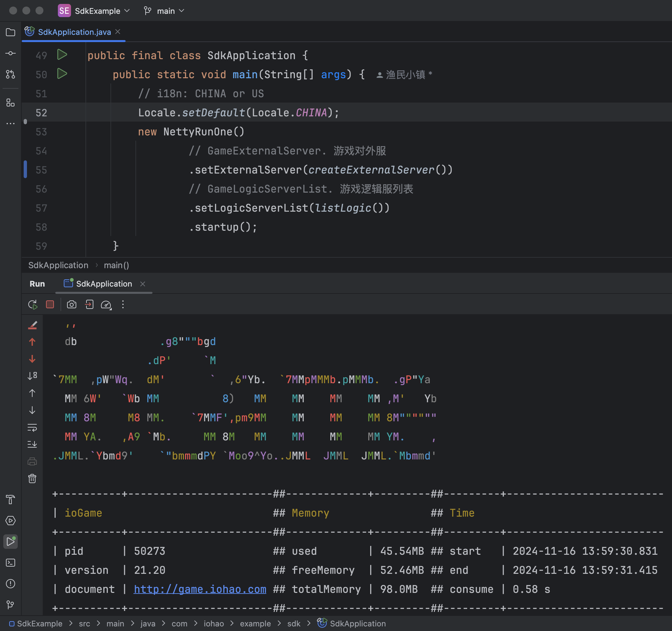Click the .startup(); call
672x631 pixels.
223,227
